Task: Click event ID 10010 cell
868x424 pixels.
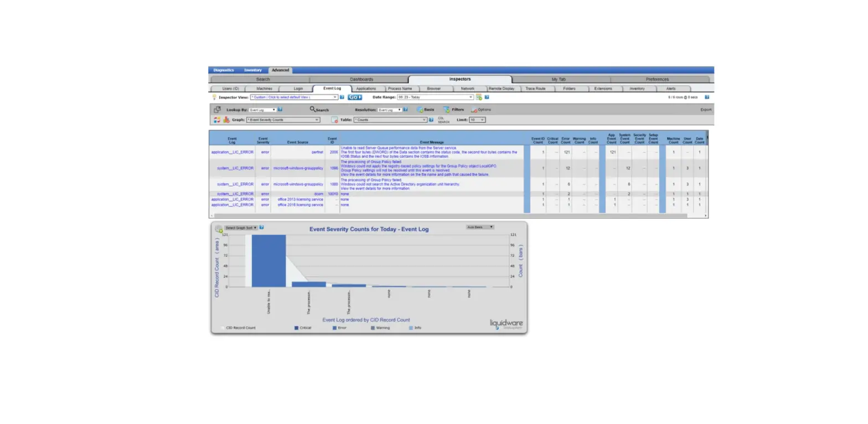Action: pos(333,194)
